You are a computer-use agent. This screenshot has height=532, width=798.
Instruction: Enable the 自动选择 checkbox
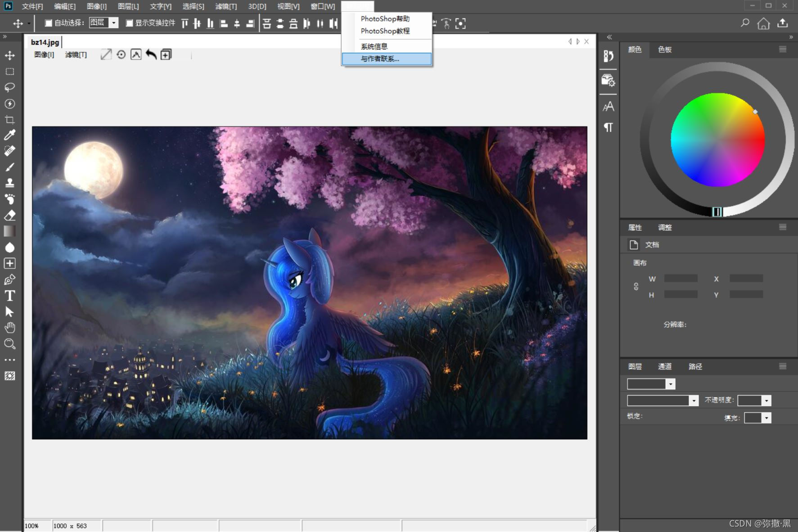(48, 23)
